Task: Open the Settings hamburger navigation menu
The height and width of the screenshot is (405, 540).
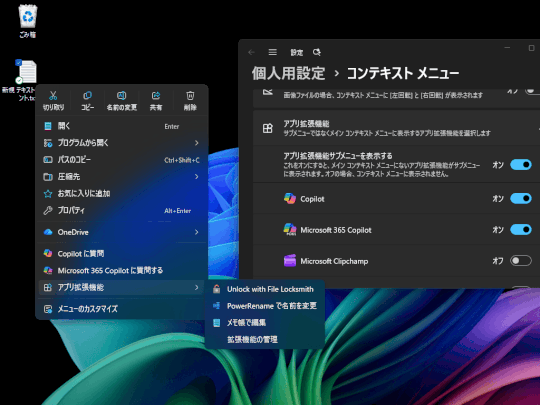Action: [272, 52]
